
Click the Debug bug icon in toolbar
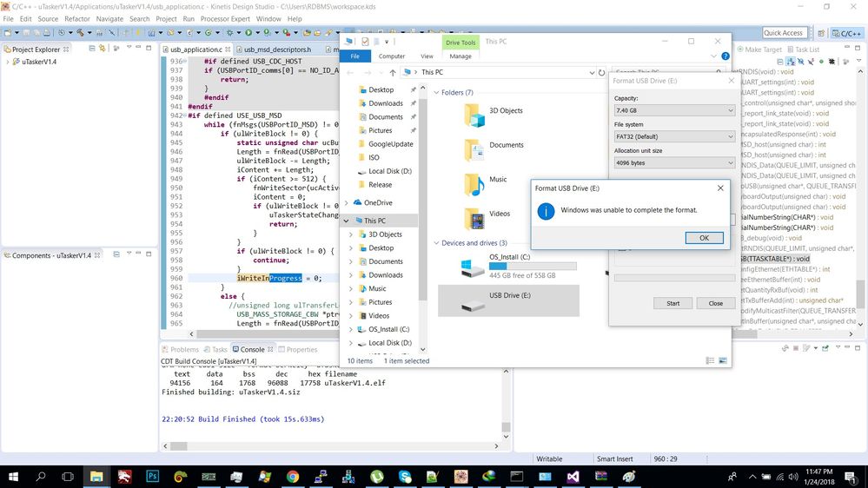point(228,33)
